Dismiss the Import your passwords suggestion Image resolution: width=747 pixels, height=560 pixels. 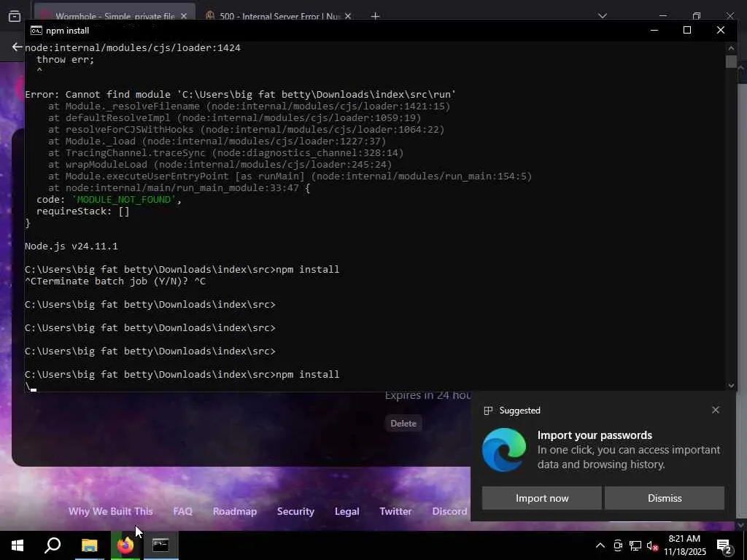tap(664, 498)
